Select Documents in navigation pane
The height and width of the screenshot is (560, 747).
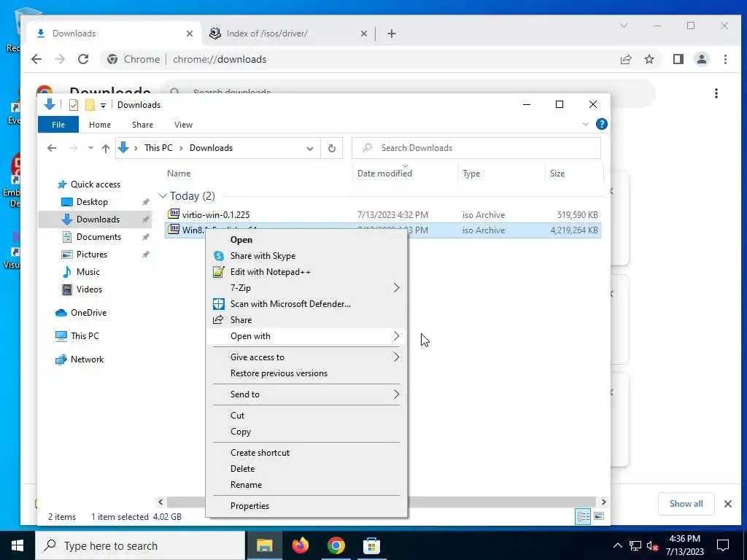click(98, 237)
